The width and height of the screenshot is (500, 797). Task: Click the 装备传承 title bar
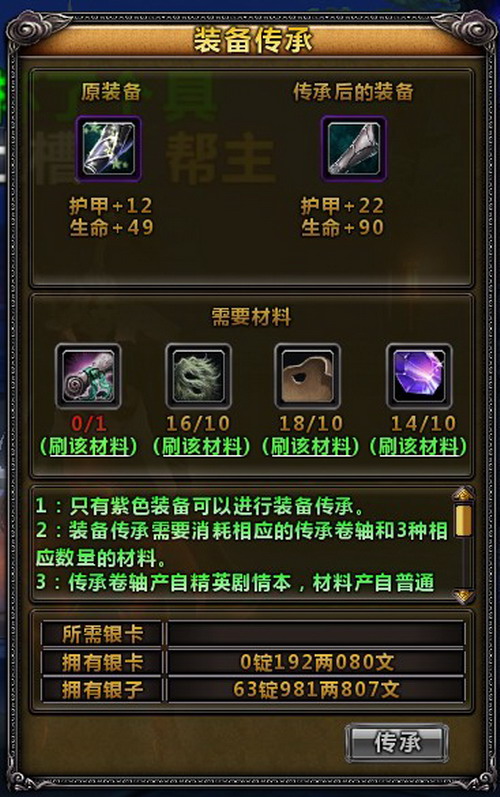click(253, 40)
